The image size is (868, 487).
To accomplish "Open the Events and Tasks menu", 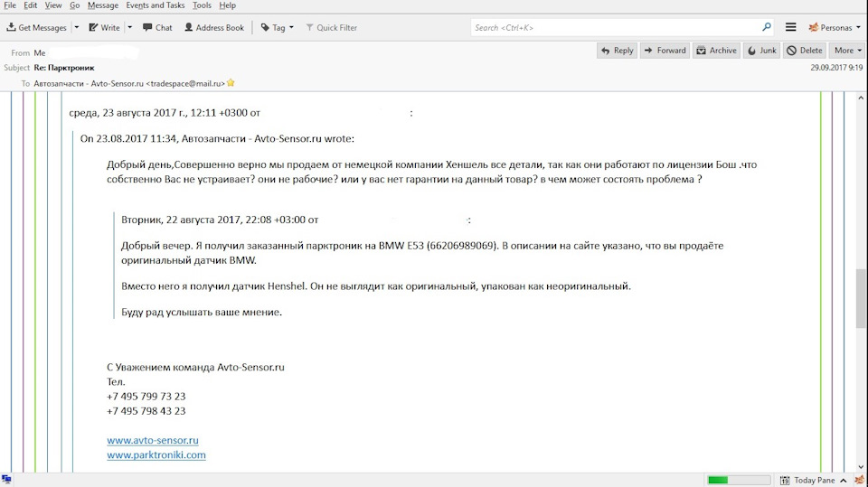I will click(x=155, y=5).
